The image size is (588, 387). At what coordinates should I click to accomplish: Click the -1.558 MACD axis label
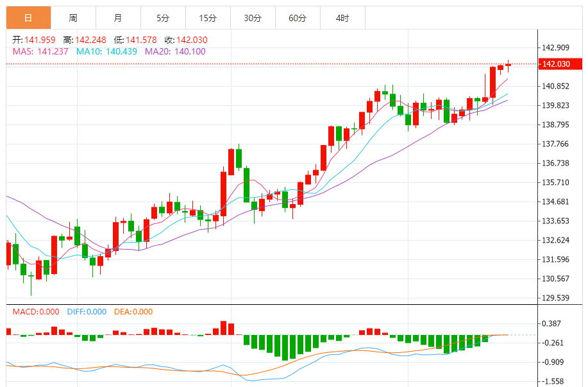(x=553, y=381)
